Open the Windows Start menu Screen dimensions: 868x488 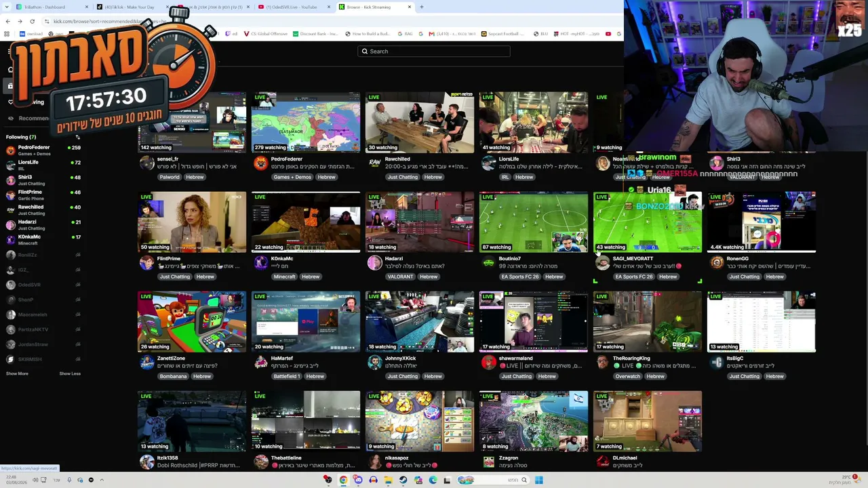tap(538, 480)
